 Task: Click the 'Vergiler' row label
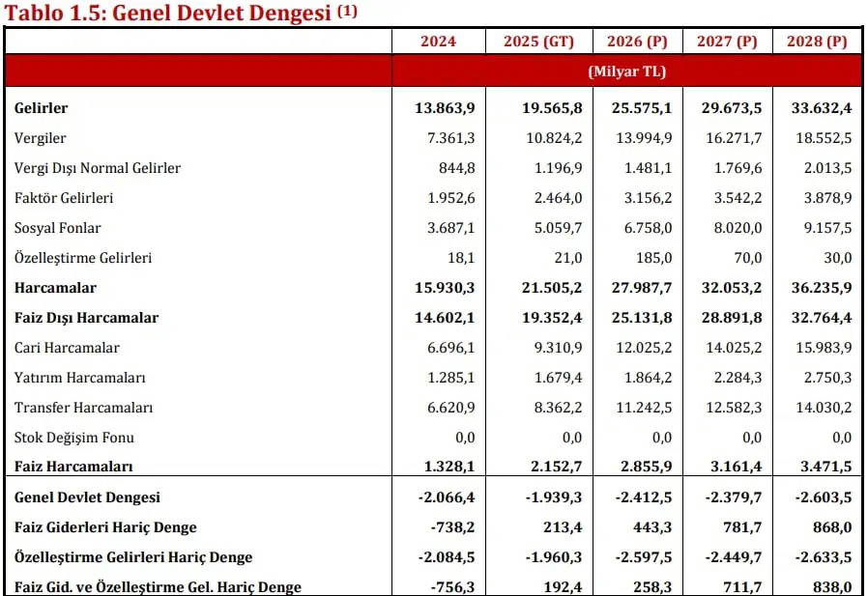coord(41,138)
